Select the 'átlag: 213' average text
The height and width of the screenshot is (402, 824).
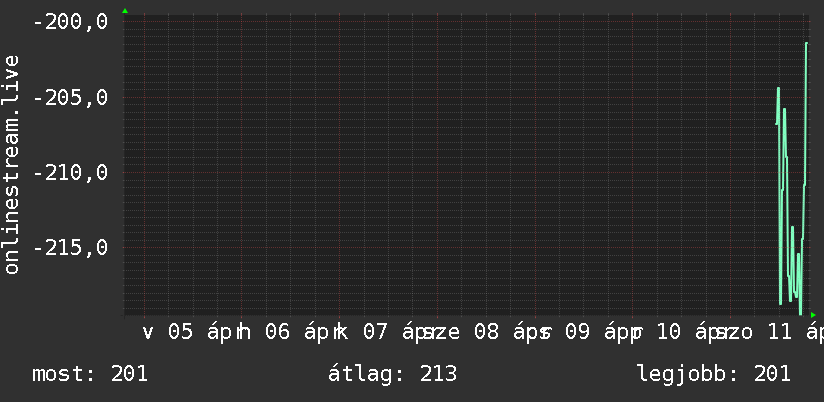[x=393, y=374]
